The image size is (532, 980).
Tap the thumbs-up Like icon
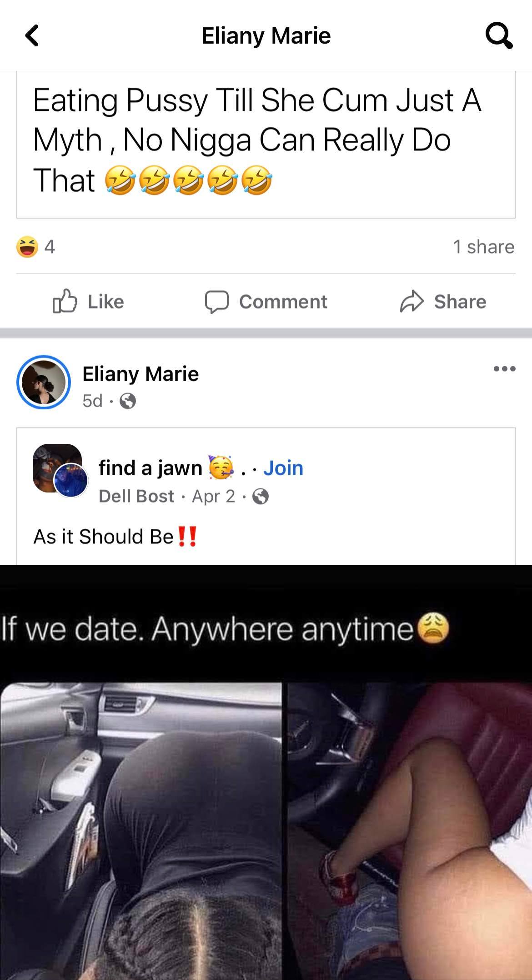tap(64, 301)
